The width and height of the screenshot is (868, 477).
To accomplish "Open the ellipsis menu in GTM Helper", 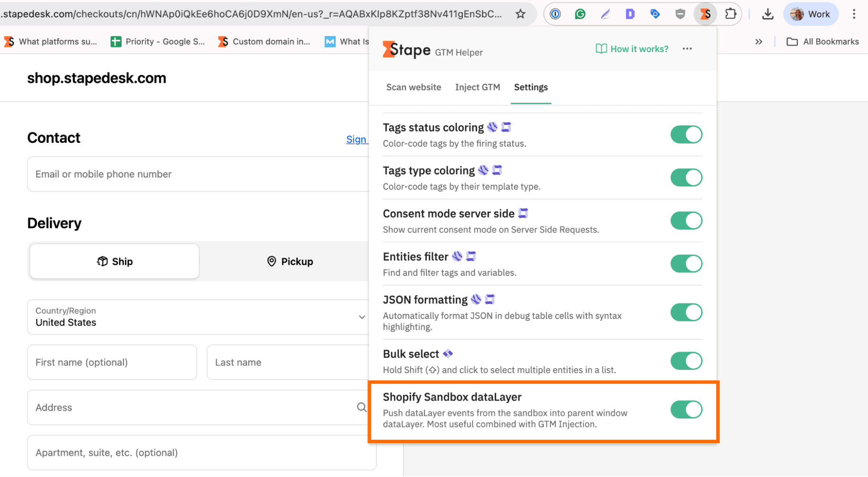I will click(x=687, y=49).
